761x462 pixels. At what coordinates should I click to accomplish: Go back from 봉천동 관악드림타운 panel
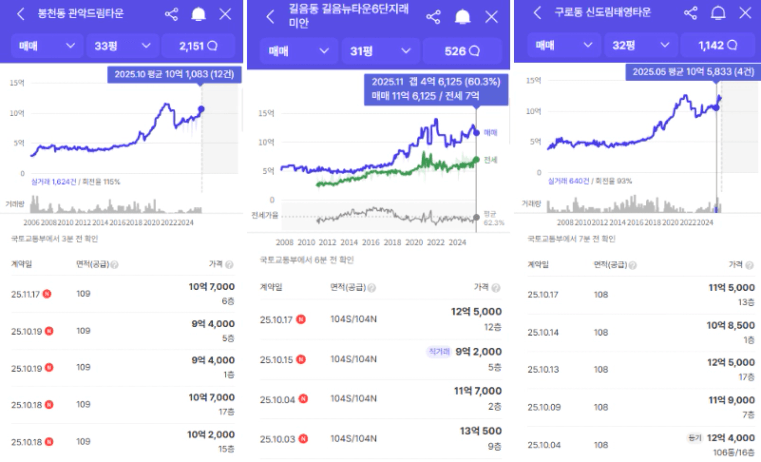pyautogui.click(x=20, y=14)
